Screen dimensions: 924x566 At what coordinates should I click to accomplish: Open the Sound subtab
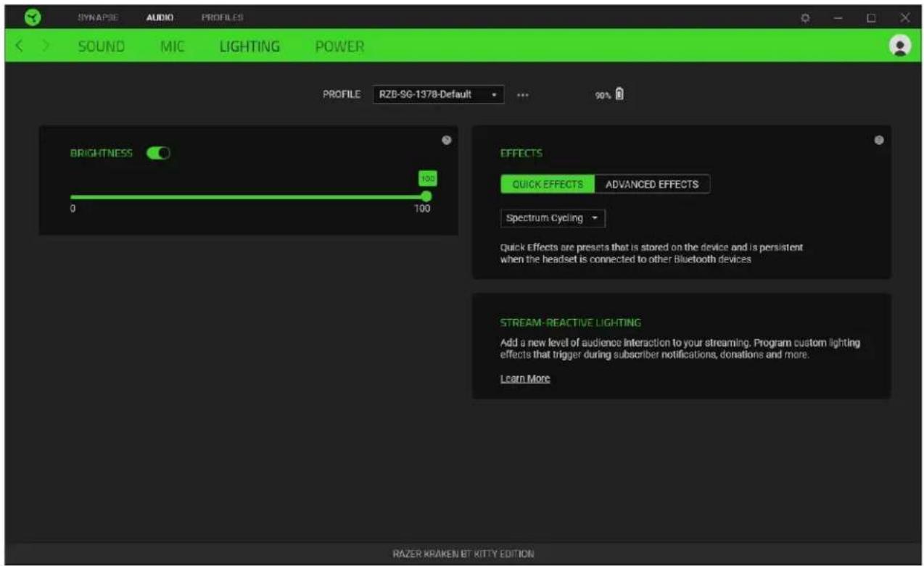(102, 46)
